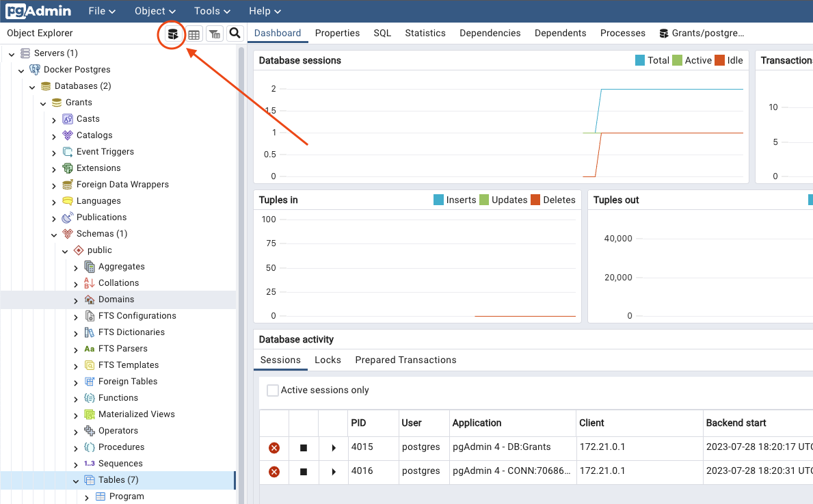The width and height of the screenshot is (813, 504).
Task: Open the Help menu
Action: (265, 11)
